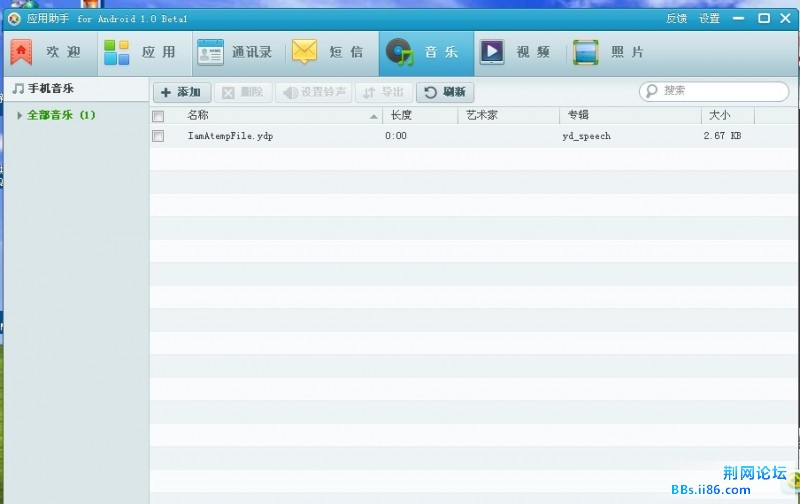The width and height of the screenshot is (800, 504).
Task: Open the SMS envelope icon
Action: (305, 52)
